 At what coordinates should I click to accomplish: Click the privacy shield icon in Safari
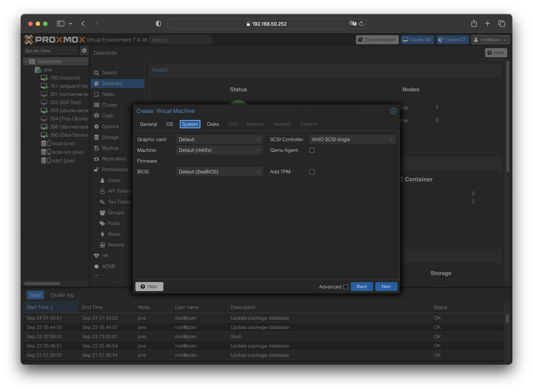pyautogui.click(x=158, y=24)
